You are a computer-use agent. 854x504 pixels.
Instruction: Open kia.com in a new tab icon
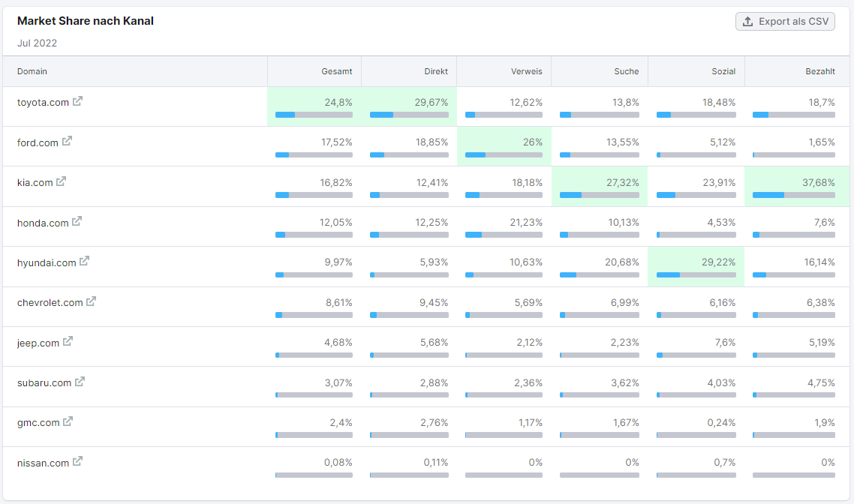[60, 182]
